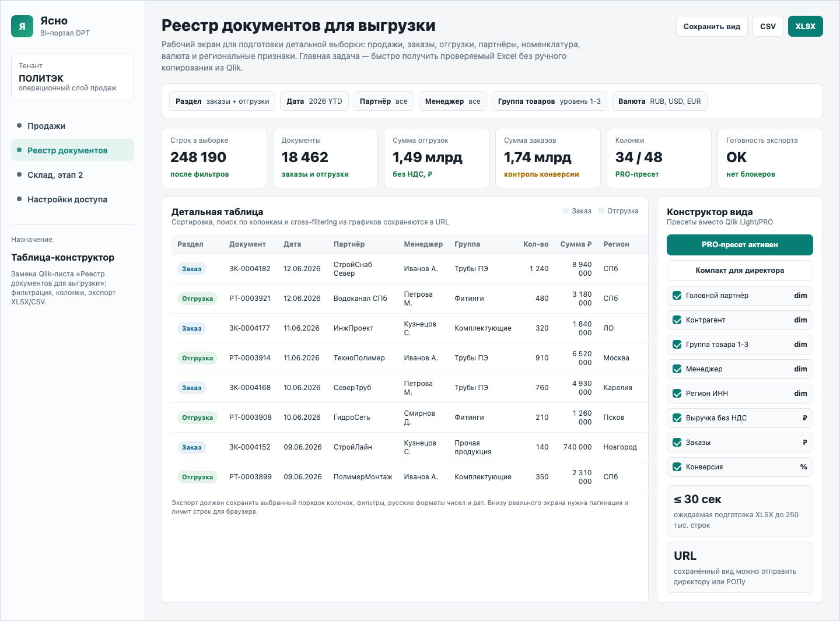Image resolution: width=840 pixels, height=621 pixels.
Task: Export the table as CSV
Action: (768, 26)
